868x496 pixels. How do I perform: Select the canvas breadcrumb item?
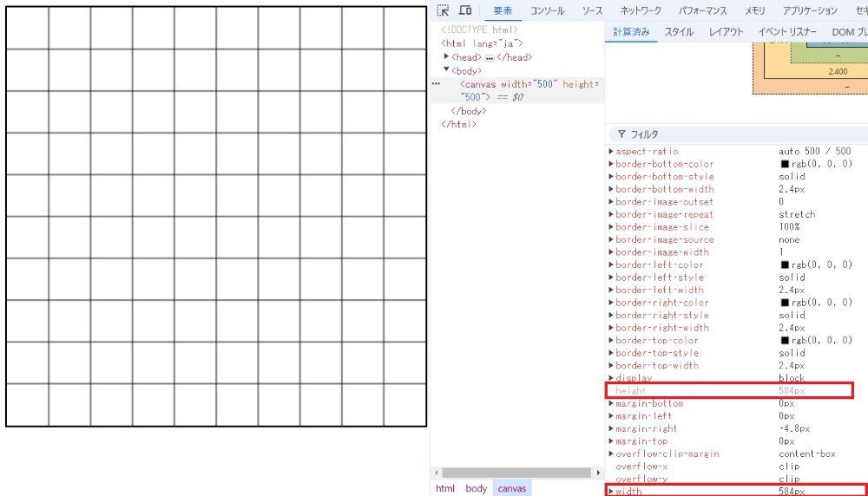[511, 488]
